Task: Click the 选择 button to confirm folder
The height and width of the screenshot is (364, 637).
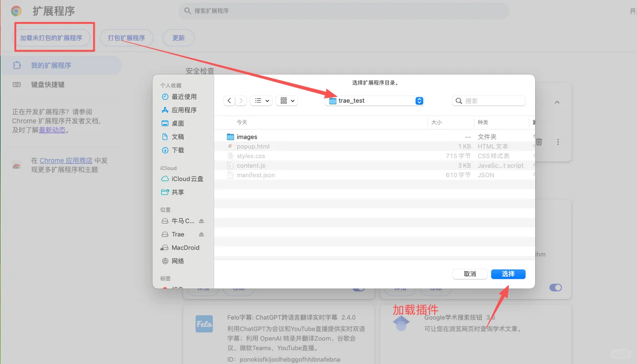Action: tap(508, 274)
